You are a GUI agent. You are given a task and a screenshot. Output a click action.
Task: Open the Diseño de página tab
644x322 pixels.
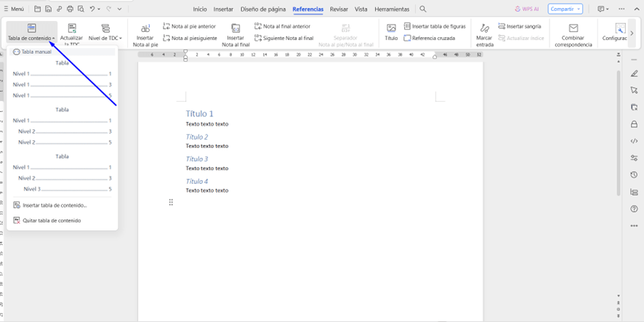click(x=263, y=9)
